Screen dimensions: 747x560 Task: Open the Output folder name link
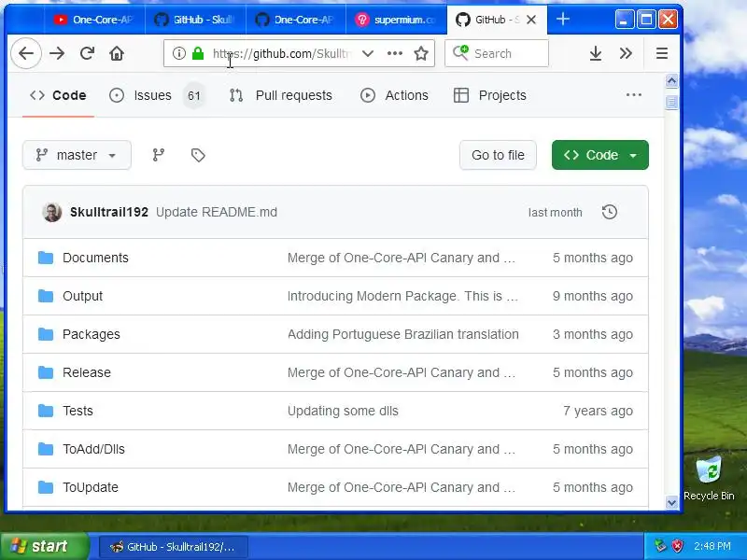point(82,296)
